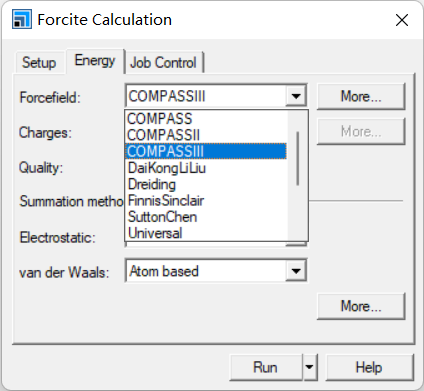424x391 pixels.
Task: Select SuttonChen forcefield option
Action: pos(206,217)
